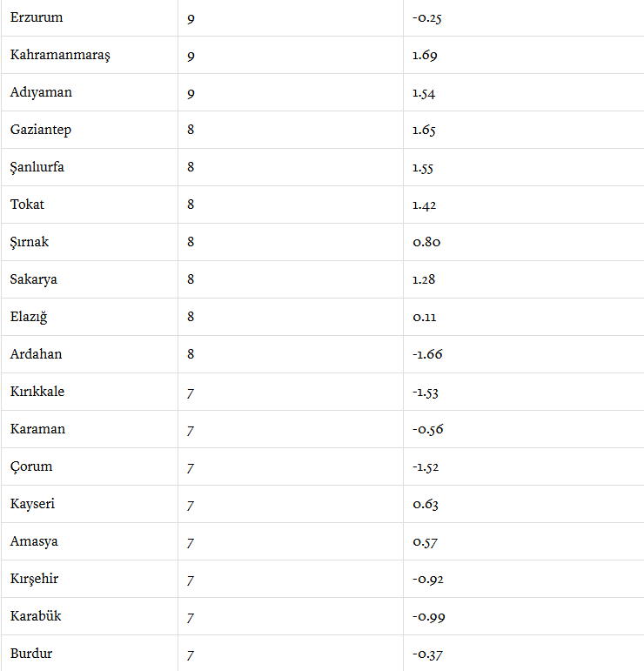Click the Gaziantep city name
Image resolution: width=644 pixels, height=671 pixels.
point(41,130)
